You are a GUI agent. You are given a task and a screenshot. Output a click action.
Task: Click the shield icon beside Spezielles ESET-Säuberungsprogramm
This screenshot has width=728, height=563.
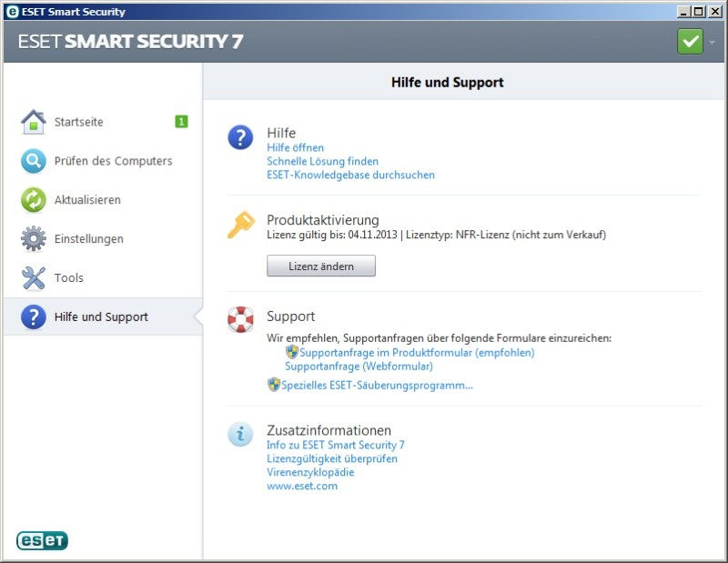tap(274, 385)
